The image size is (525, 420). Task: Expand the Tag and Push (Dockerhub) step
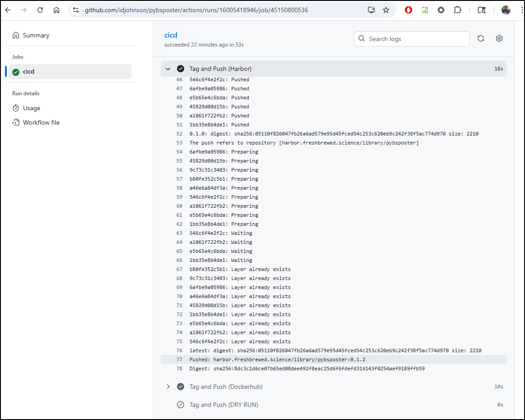(x=168, y=387)
